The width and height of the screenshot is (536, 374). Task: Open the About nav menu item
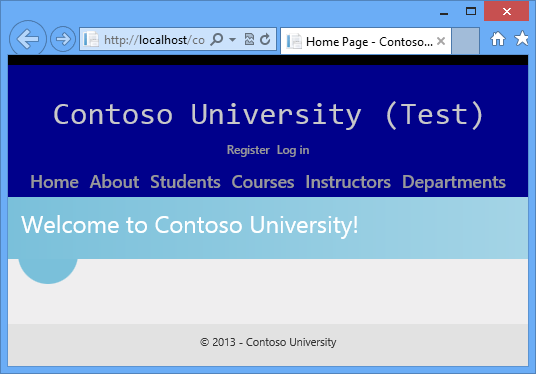click(x=115, y=182)
